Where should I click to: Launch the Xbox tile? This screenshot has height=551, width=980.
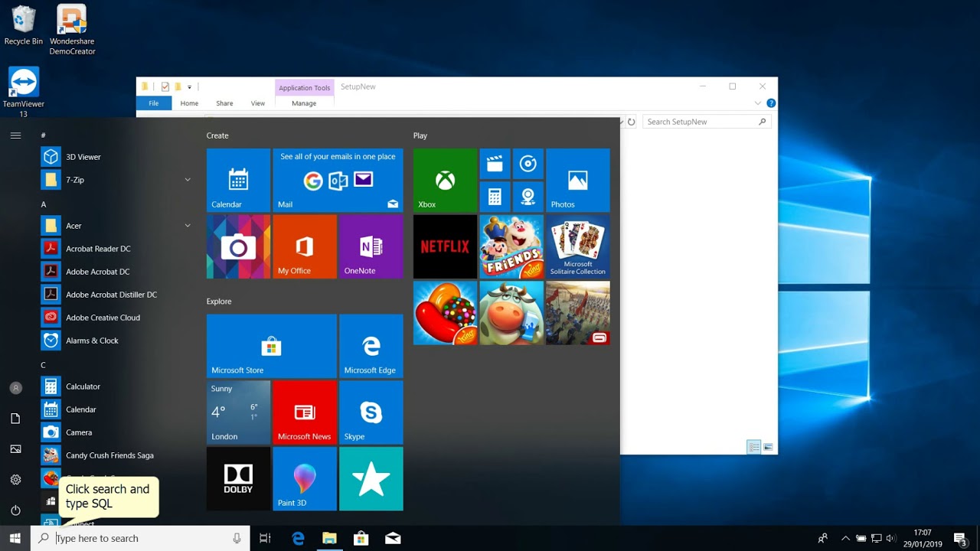pyautogui.click(x=445, y=180)
